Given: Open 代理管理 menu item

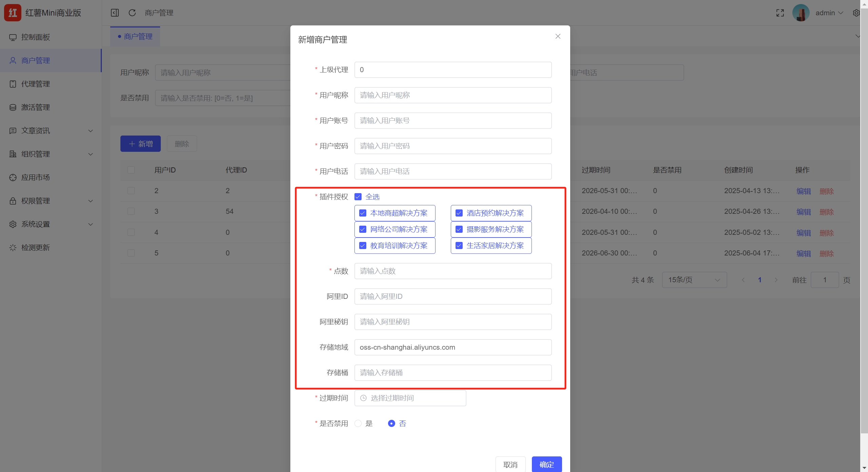Looking at the screenshot, I should 36,84.
